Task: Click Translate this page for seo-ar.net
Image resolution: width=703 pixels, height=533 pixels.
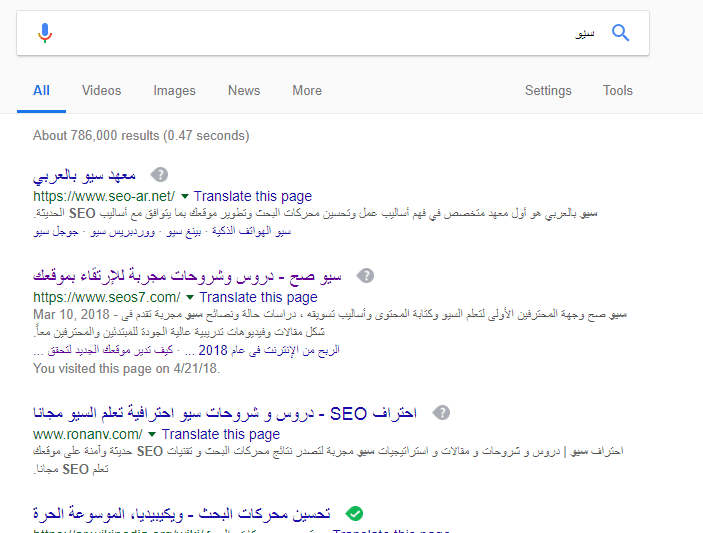Action: [x=253, y=196]
